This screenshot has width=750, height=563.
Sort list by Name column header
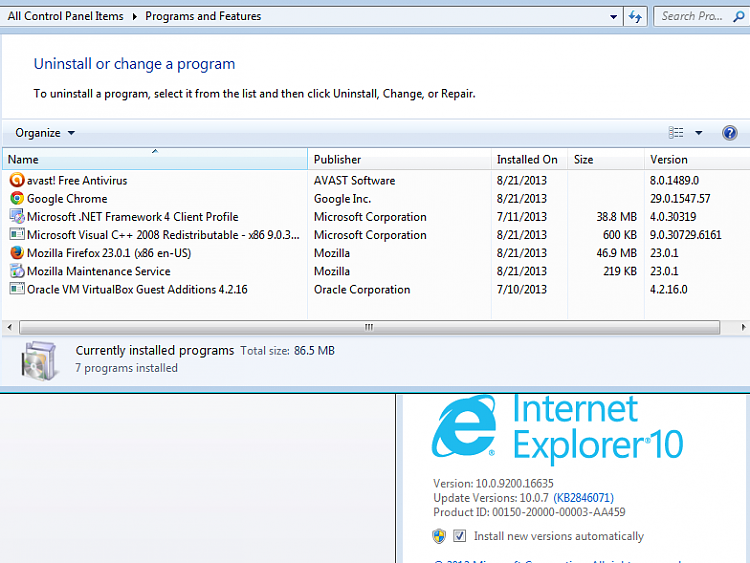click(x=155, y=159)
